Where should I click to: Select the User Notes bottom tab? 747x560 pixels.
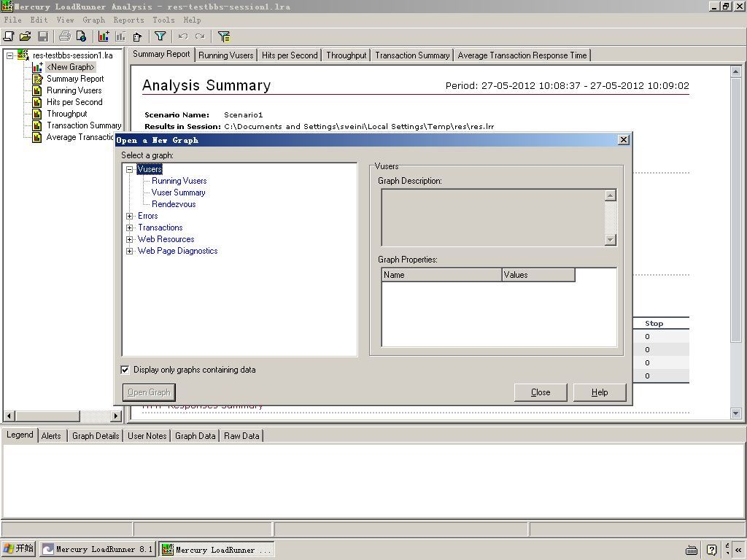(x=147, y=436)
